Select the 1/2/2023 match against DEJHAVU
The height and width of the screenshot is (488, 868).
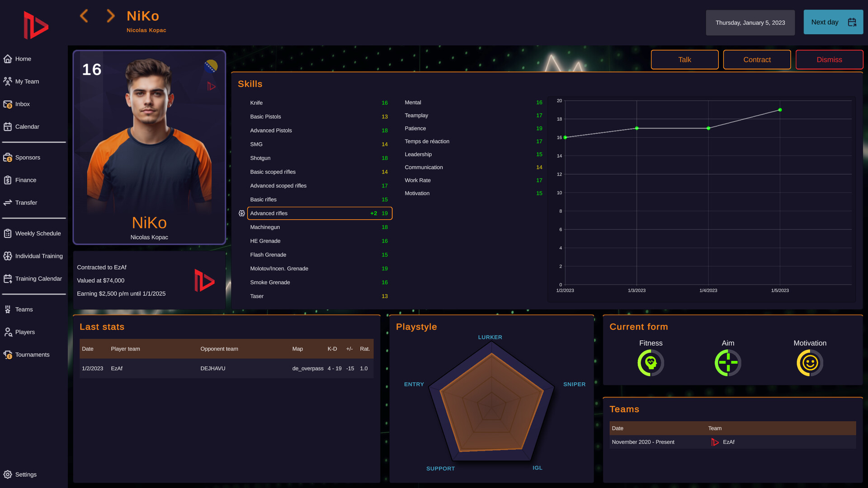(x=226, y=368)
